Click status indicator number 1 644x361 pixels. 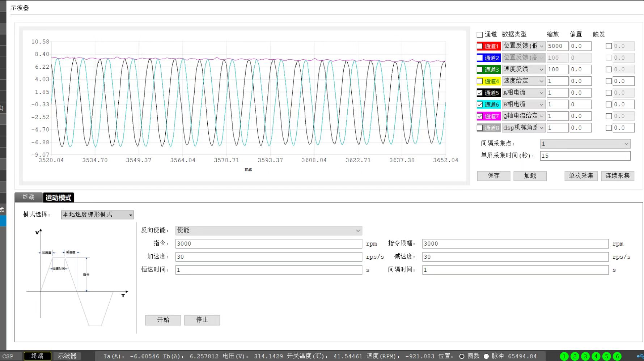[564, 356]
